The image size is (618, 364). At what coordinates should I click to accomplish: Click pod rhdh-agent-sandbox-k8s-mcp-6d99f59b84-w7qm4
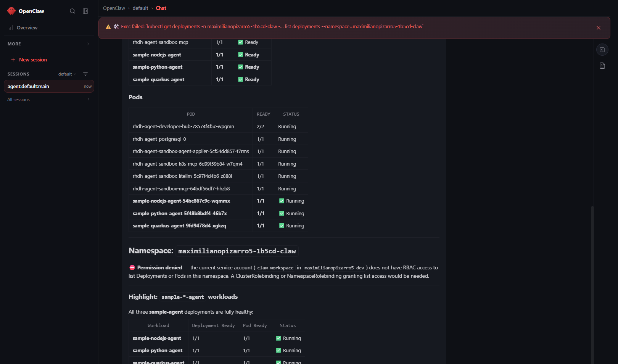click(187, 164)
